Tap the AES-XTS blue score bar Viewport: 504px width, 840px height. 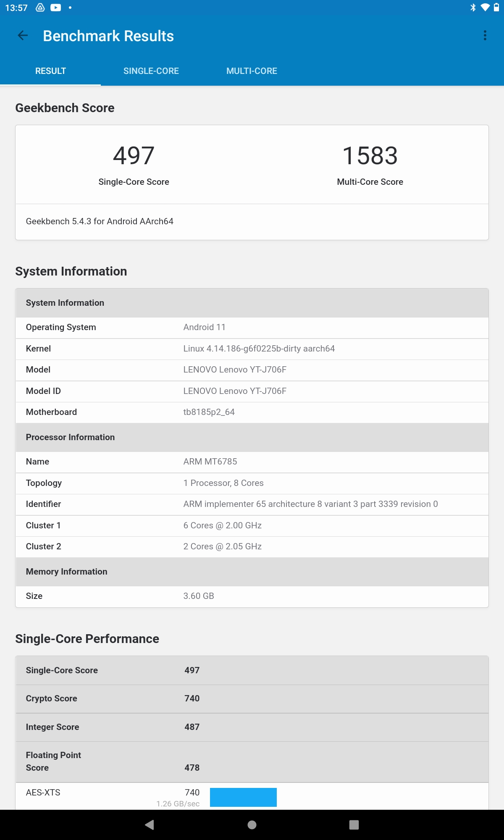(243, 797)
